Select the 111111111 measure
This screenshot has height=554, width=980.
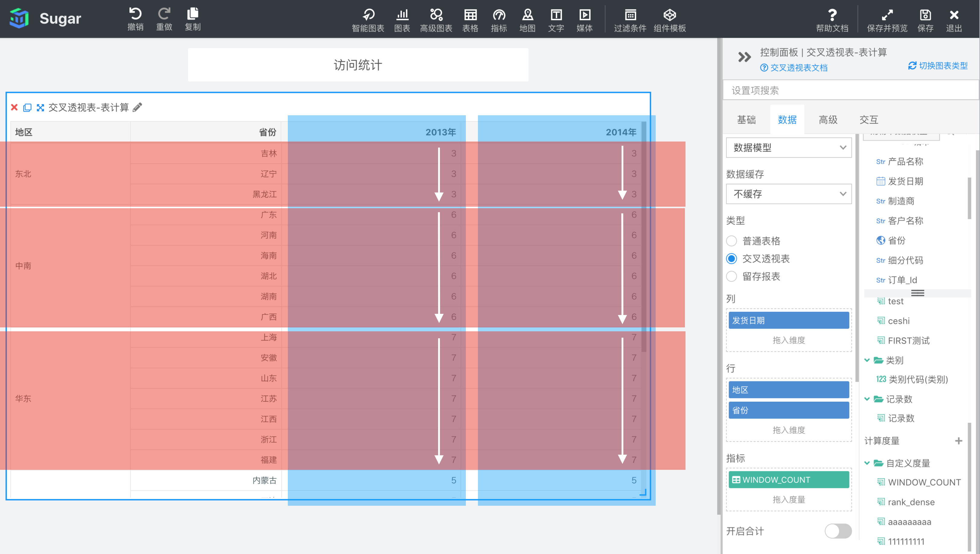pos(900,541)
